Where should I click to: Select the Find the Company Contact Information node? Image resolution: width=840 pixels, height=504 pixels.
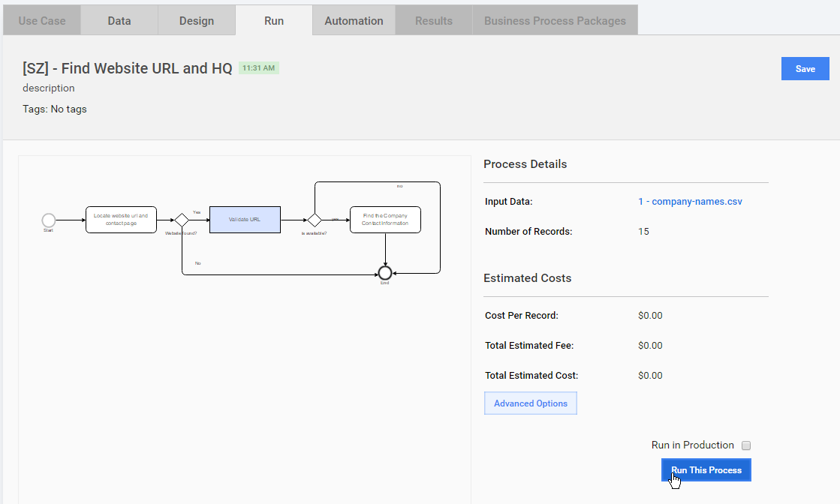coord(385,219)
